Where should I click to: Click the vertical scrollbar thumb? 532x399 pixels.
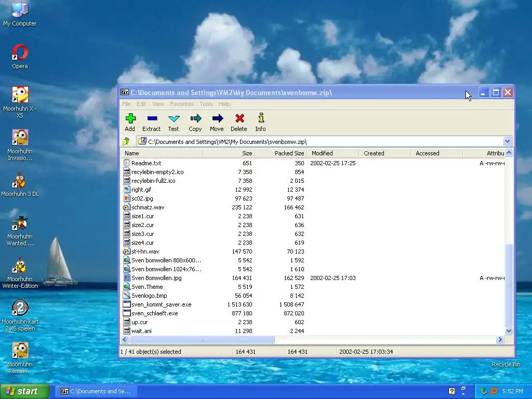point(509,285)
